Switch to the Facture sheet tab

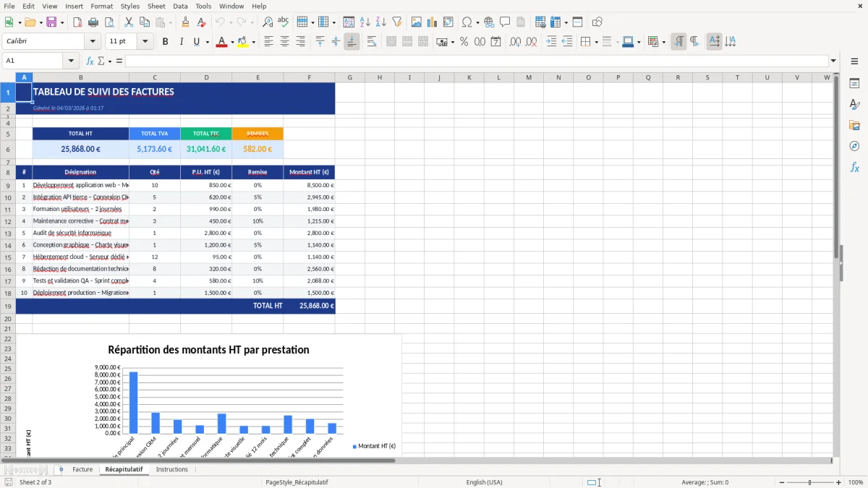pyautogui.click(x=82, y=469)
